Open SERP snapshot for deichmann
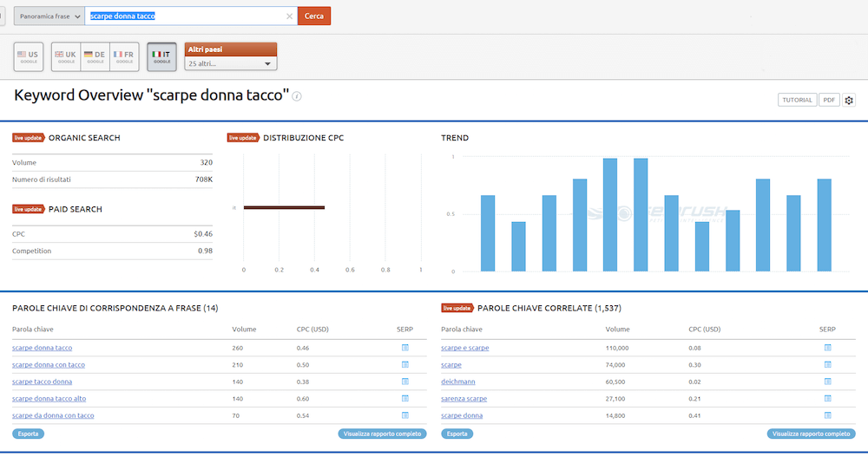Viewport: 868px width, 457px height. coord(827,382)
